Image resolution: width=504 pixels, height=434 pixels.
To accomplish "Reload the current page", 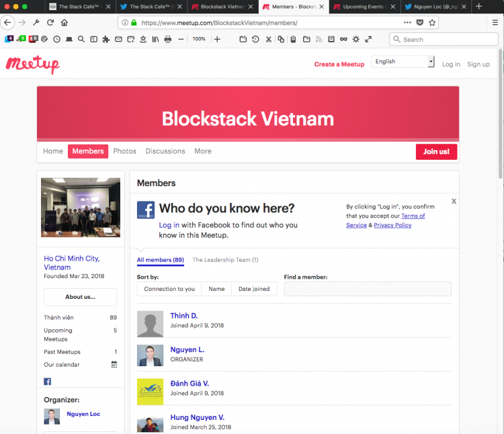I will click(50, 22).
